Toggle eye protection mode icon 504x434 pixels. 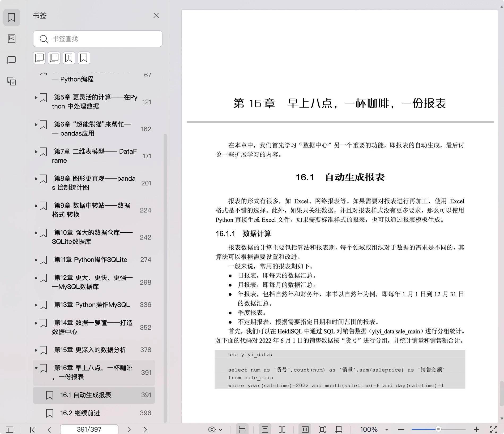[212, 429]
